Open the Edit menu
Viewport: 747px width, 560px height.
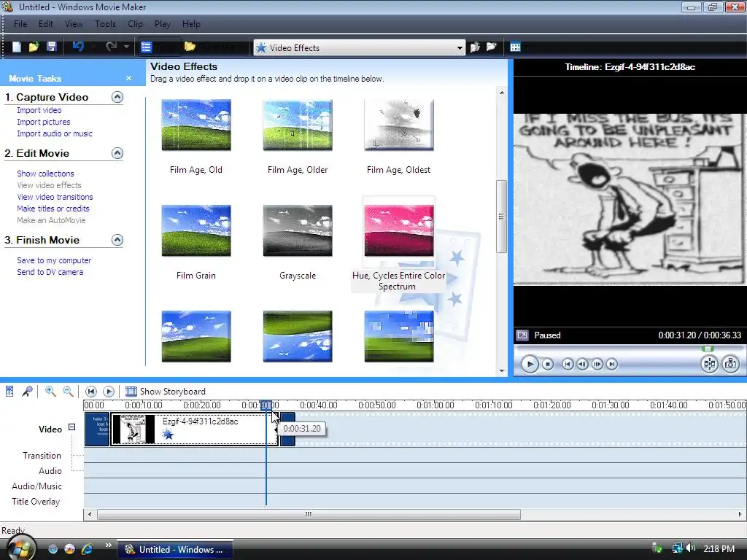tap(46, 24)
